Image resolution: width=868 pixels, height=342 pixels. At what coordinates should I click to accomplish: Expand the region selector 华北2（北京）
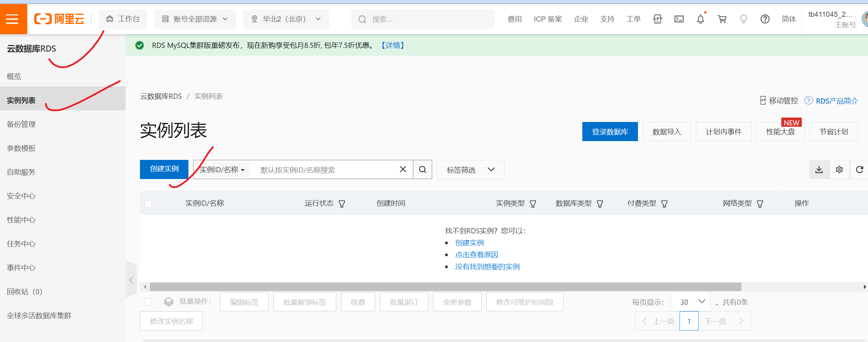tap(286, 19)
